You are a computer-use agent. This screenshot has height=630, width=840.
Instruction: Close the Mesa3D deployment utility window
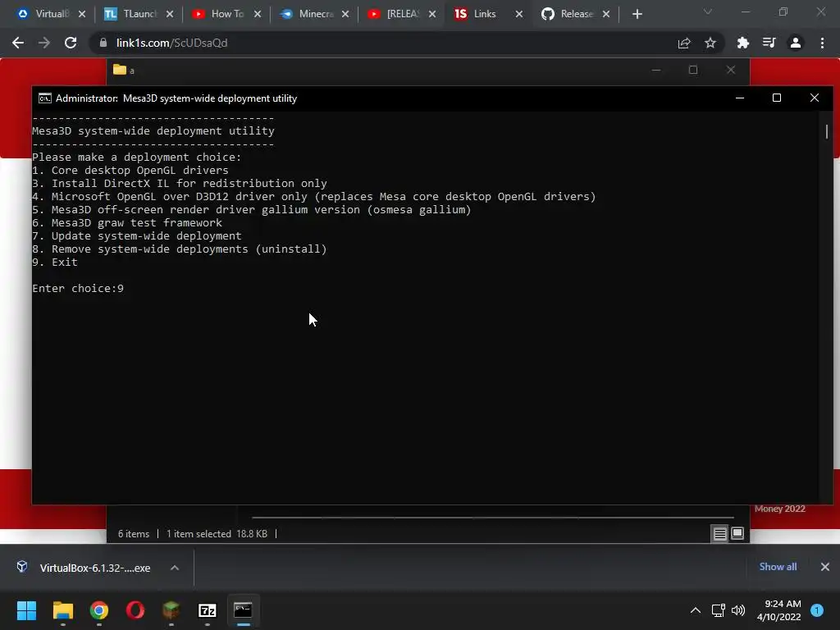815,98
